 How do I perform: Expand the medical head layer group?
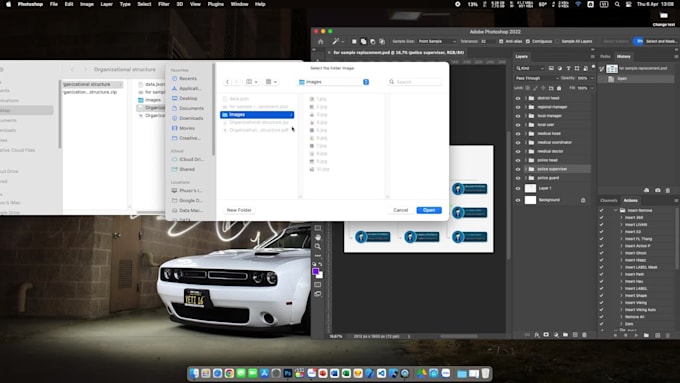(x=526, y=134)
